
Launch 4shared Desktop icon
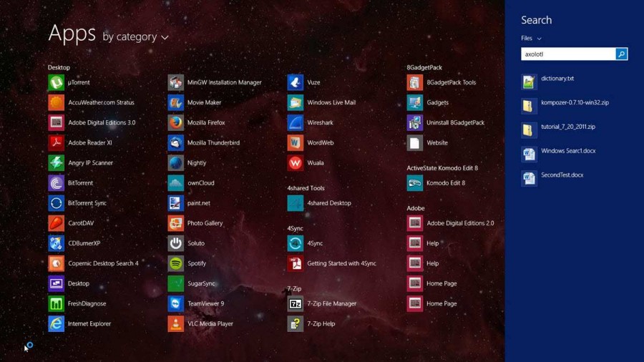pyautogui.click(x=296, y=203)
